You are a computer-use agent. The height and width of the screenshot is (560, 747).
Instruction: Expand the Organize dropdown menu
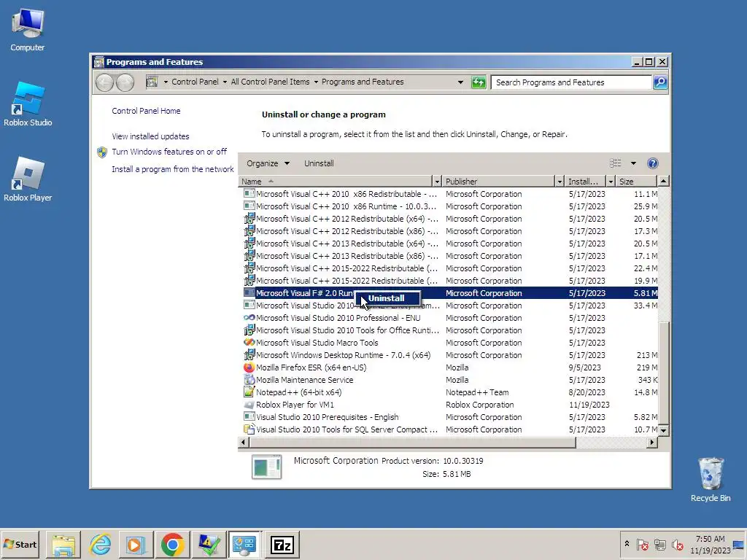268,163
